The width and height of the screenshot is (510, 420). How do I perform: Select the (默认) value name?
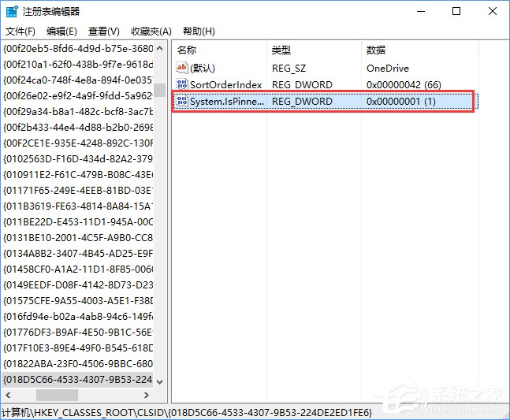coord(203,68)
